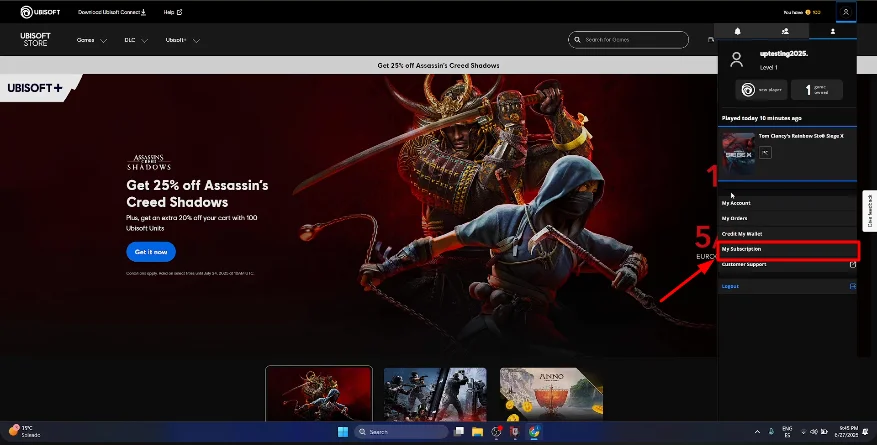Select the Rainbow Six Siege carousel thumbnail
877x445 pixels.
point(435,394)
